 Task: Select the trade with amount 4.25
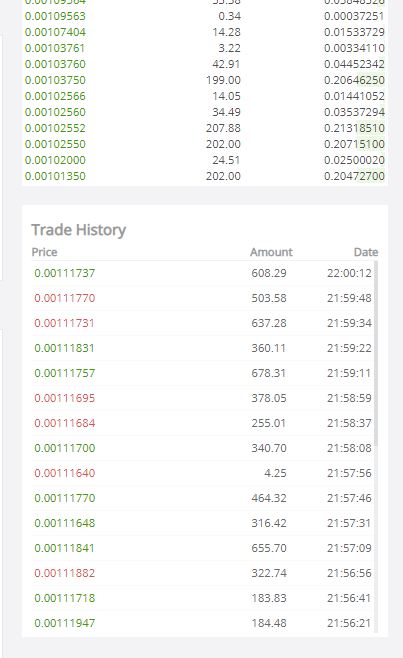coord(203,473)
